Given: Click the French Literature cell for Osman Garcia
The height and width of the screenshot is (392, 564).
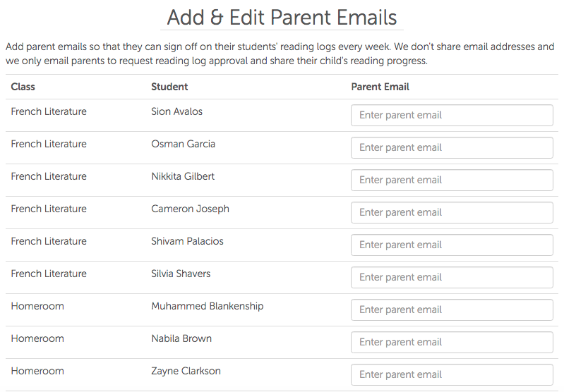Looking at the screenshot, I should coord(49,144).
